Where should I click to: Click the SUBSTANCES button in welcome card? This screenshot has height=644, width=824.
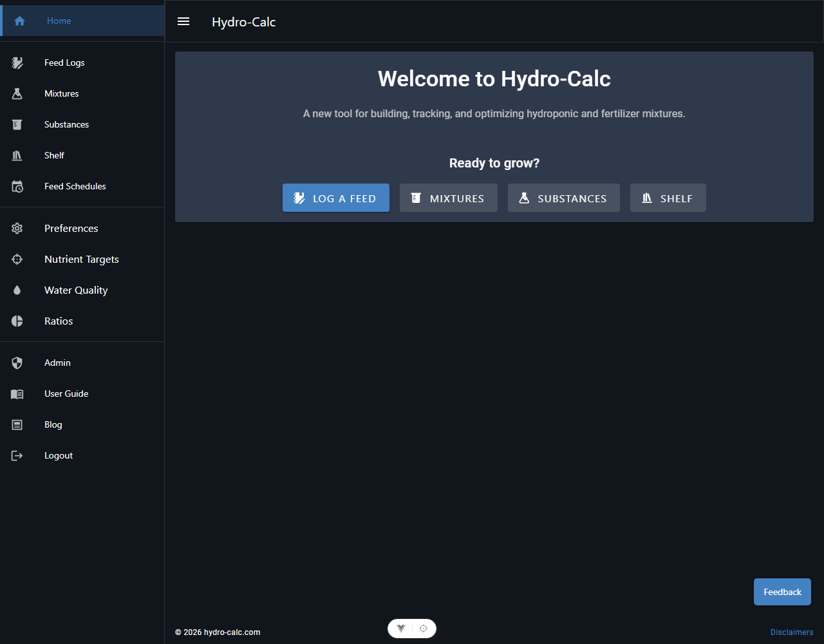click(564, 198)
